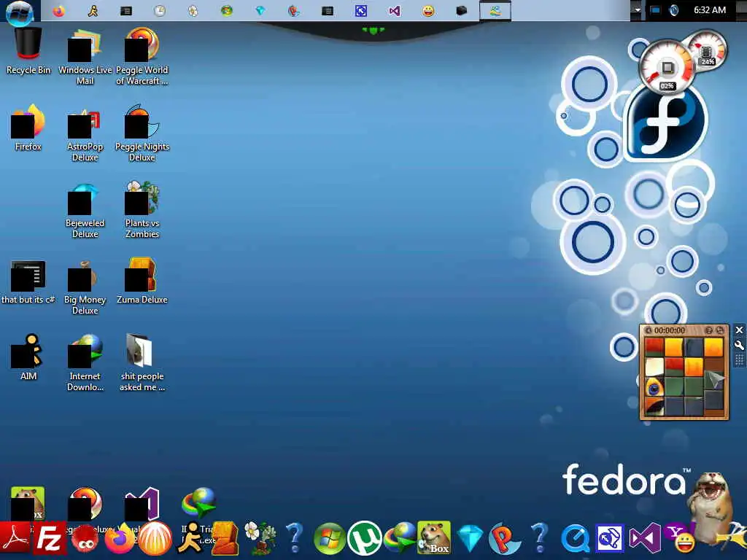The height and width of the screenshot is (560, 747).
Task: Click the green arrows on the top dock tab
Action: point(373,31)
